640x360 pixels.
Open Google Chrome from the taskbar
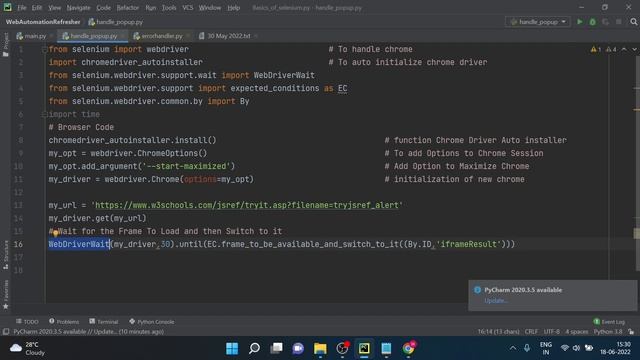pos(408,348)
